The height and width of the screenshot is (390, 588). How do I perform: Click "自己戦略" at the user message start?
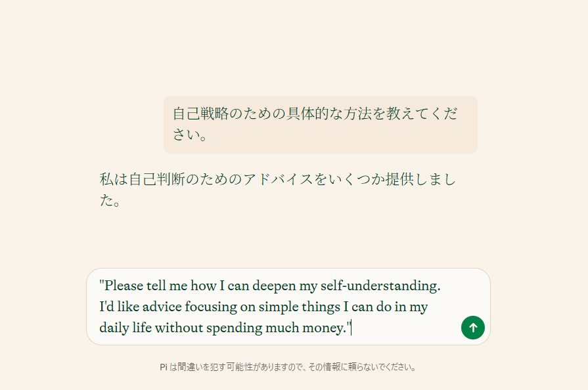coord(201,114)
